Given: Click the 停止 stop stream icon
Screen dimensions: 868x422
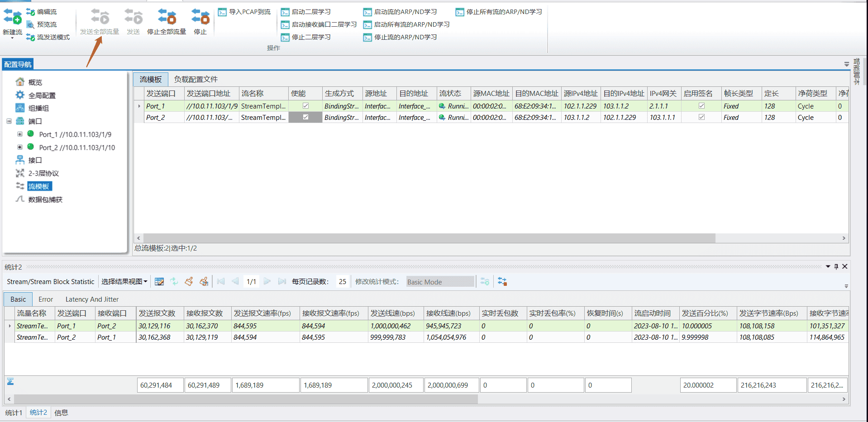Looking at the screenshot, I should tap(200, 17).
